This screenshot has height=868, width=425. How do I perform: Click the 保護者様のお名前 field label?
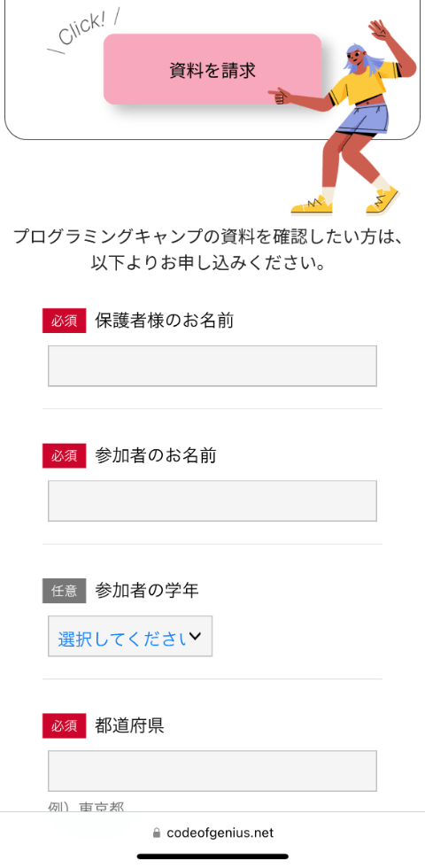[164, 321]
